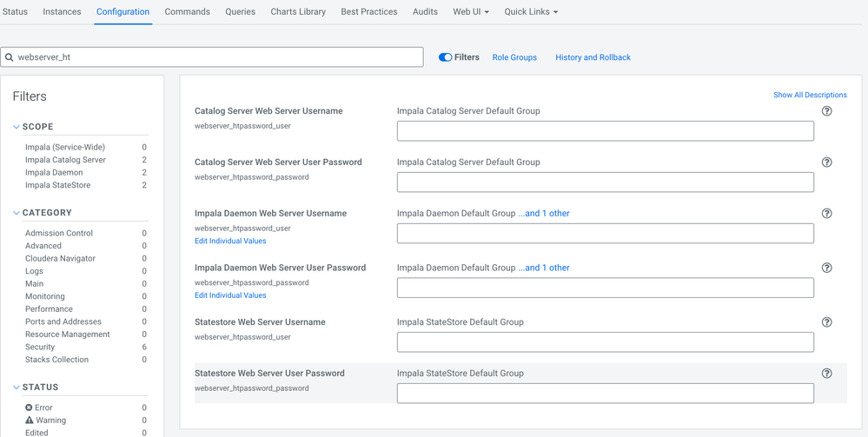Select the Error status filter icon
868x437 pixels.
point(29,407)
